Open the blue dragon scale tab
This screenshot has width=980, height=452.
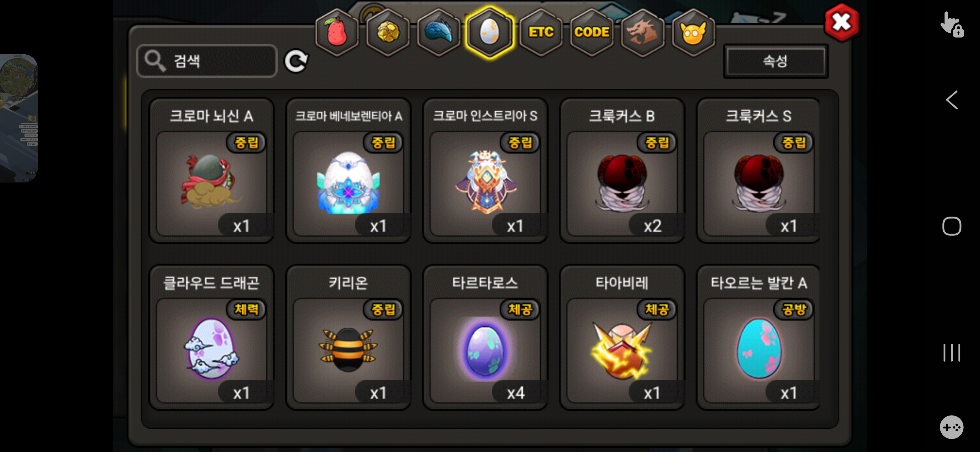pyautogui.click(x=438, y=32)
